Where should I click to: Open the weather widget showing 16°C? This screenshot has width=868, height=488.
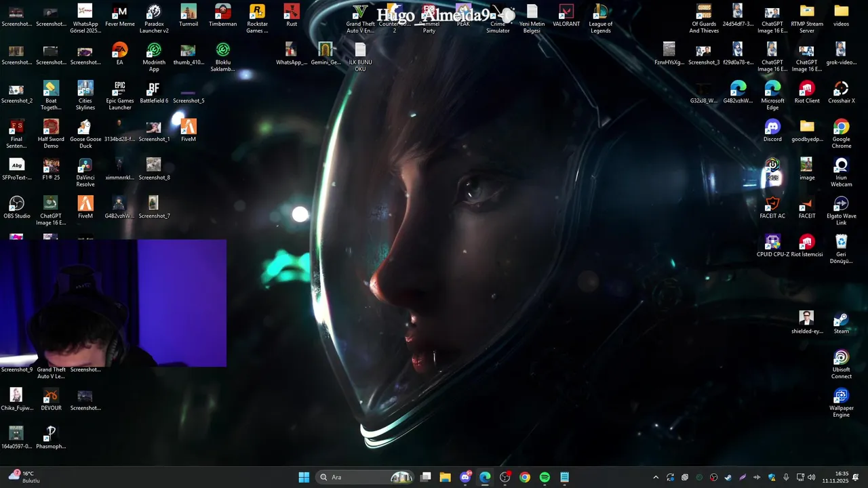pos(25,477)
